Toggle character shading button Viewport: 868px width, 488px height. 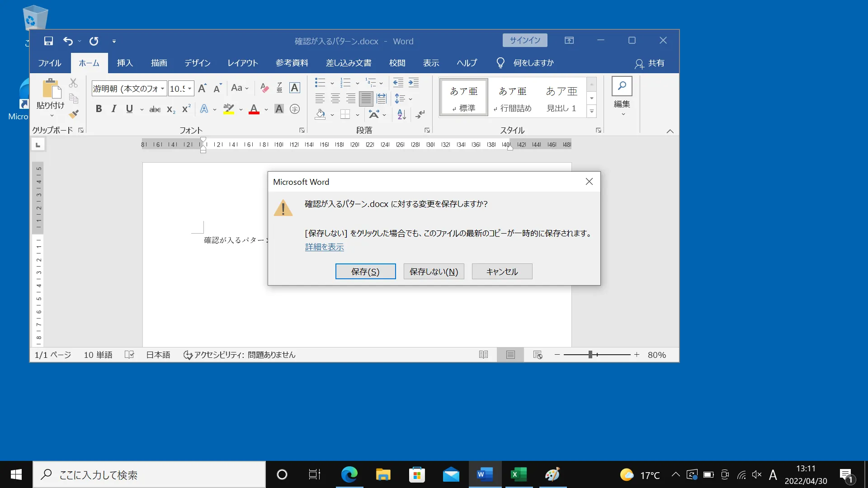tap(279, 109)
